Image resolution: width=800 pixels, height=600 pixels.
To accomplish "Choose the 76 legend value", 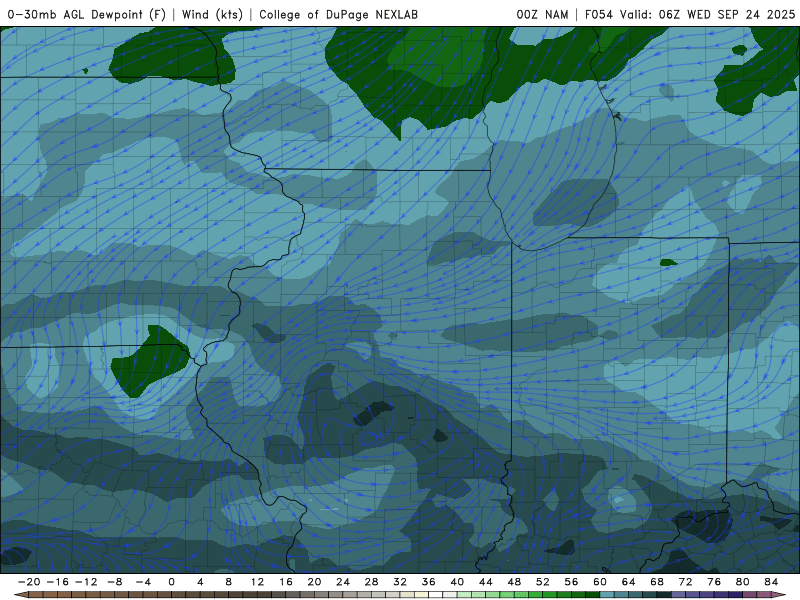I will (714, 582).
